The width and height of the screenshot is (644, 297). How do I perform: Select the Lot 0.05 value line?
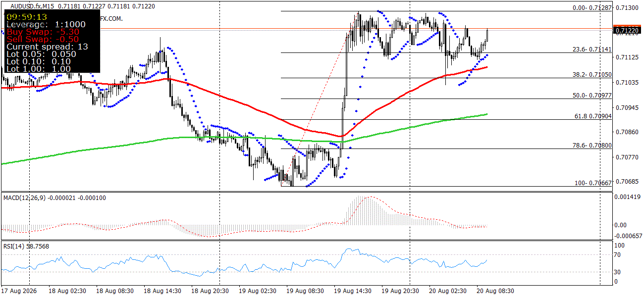pyautogui.click(x=41, y=54)
